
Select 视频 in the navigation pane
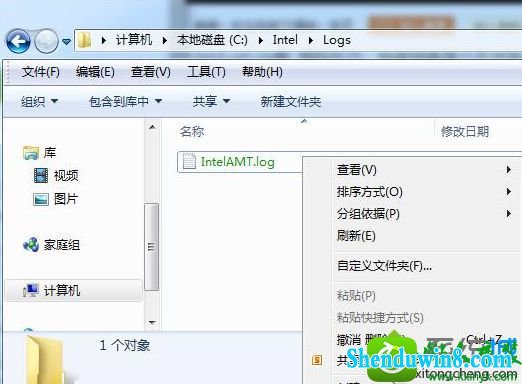pyautogui.click(x=66, y=176)
